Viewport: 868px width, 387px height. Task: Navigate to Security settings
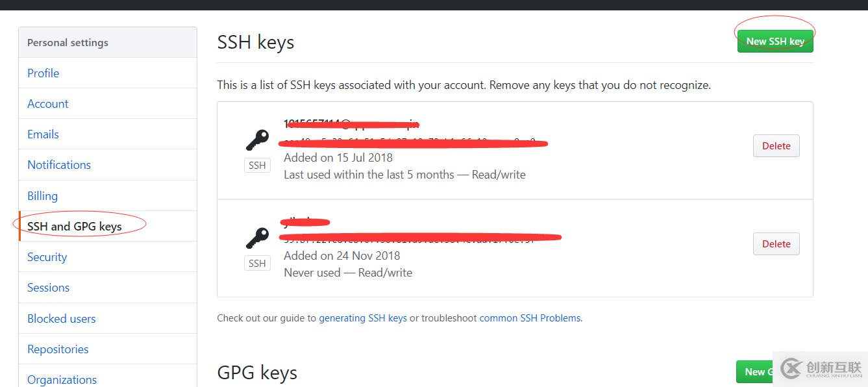click(x=47, y=257)
